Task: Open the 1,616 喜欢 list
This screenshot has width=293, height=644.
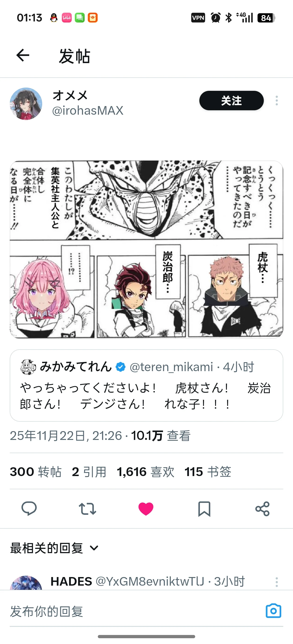Action: [145, 472]
